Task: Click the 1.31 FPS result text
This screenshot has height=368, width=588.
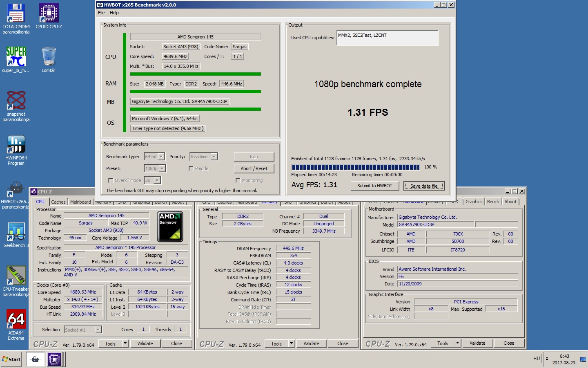Action: point(368,112)
